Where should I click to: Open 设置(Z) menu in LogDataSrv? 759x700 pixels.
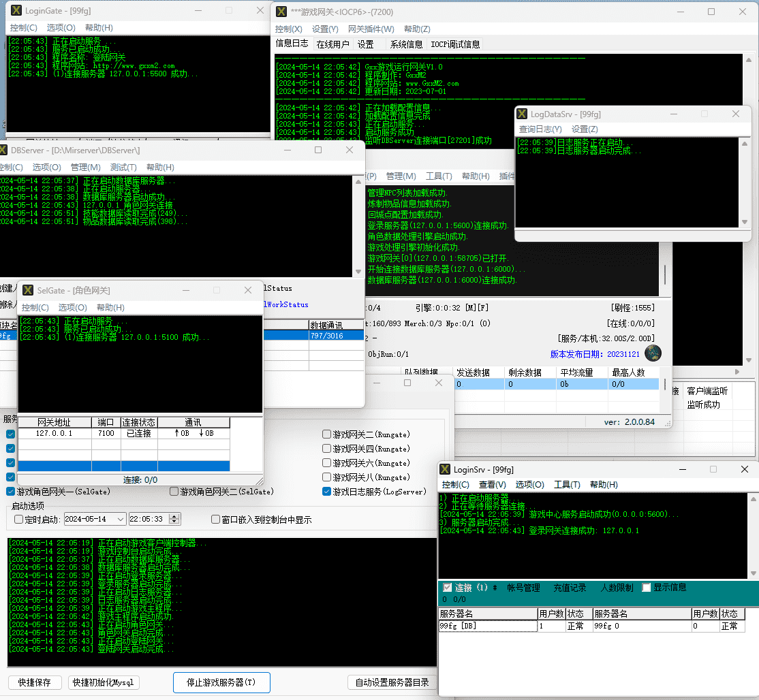585,129
